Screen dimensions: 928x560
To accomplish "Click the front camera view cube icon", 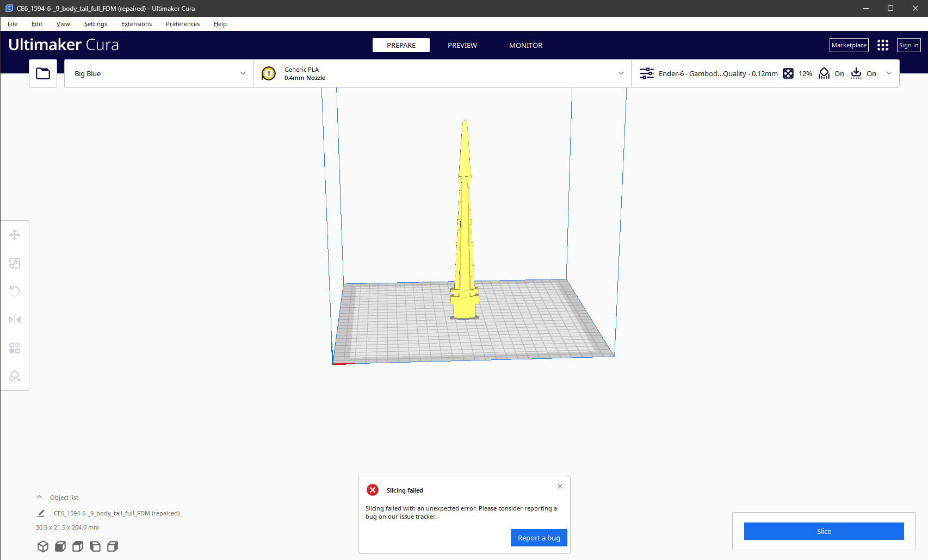I will (x=60, y=546).
